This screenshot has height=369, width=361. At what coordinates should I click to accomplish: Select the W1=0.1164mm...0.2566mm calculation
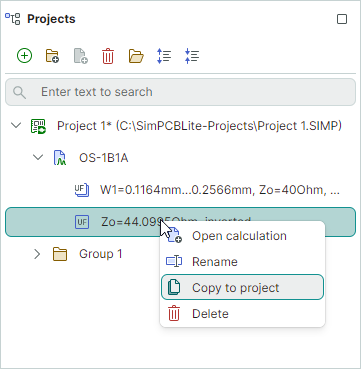[180, 190]
